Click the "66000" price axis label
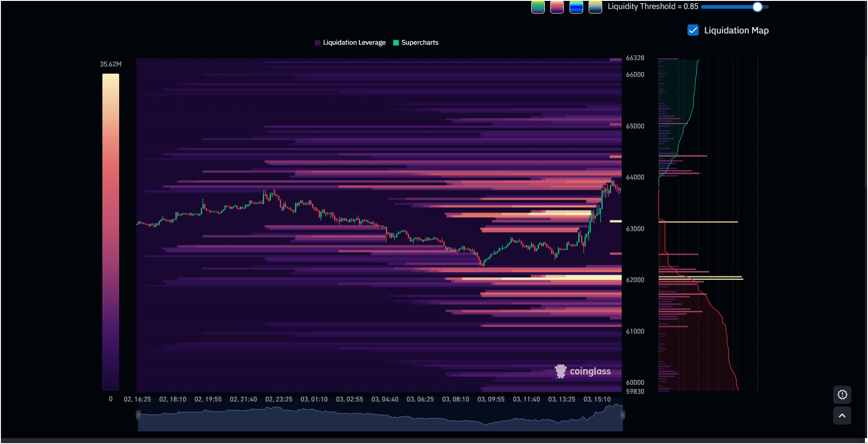Screen dimensions: 868x444 click(635, 75)
